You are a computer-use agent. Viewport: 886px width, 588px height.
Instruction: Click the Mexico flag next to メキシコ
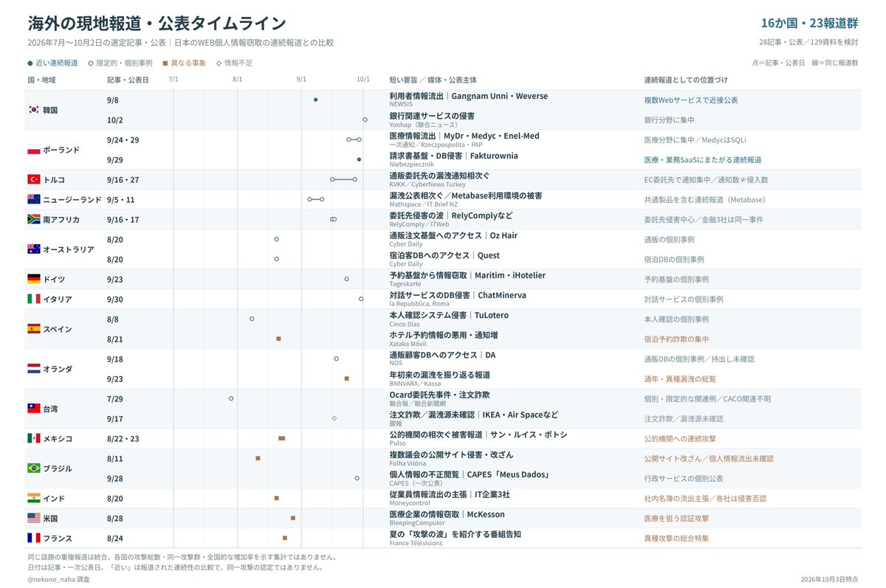pos(33,438)
